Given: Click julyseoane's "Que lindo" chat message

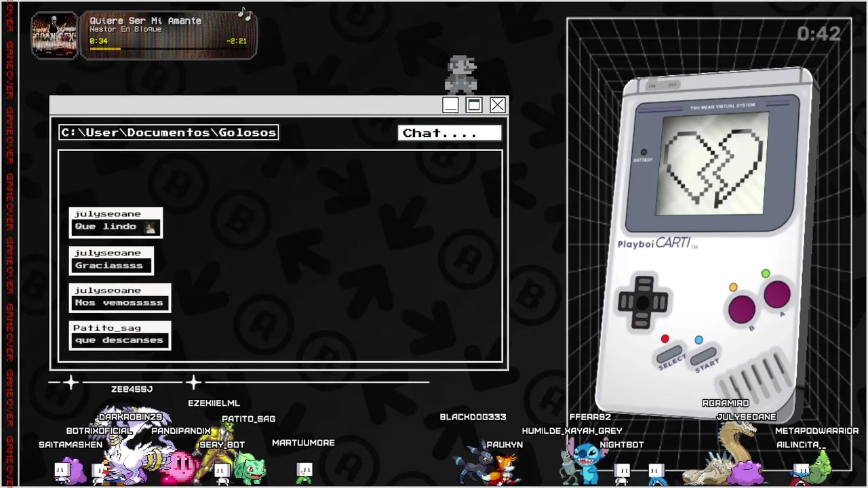Looking at the screenshot, I should [x=116, y=222].
